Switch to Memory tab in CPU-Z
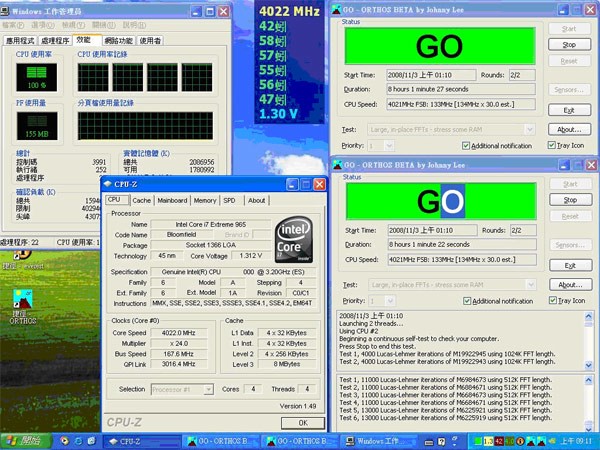 205,201
